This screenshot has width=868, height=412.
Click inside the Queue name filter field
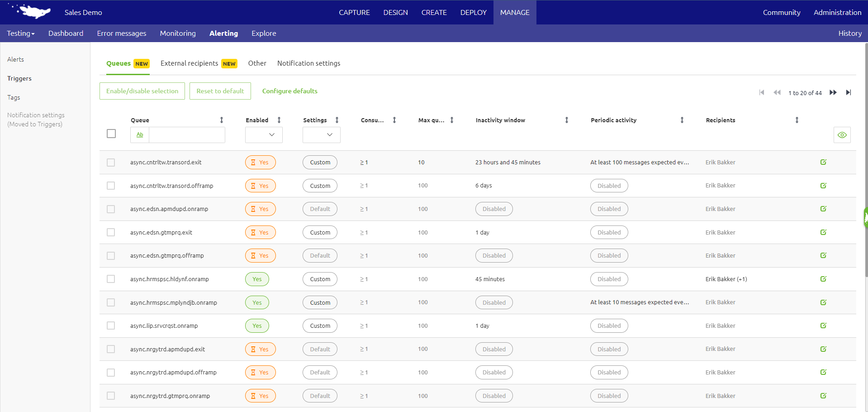[x=187, y=134]
